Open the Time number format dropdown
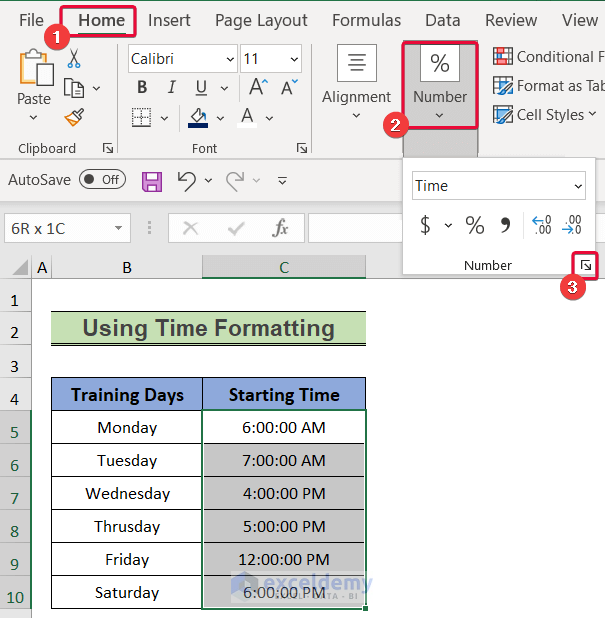The image size is (605, 618). click(x=578, y=186)
